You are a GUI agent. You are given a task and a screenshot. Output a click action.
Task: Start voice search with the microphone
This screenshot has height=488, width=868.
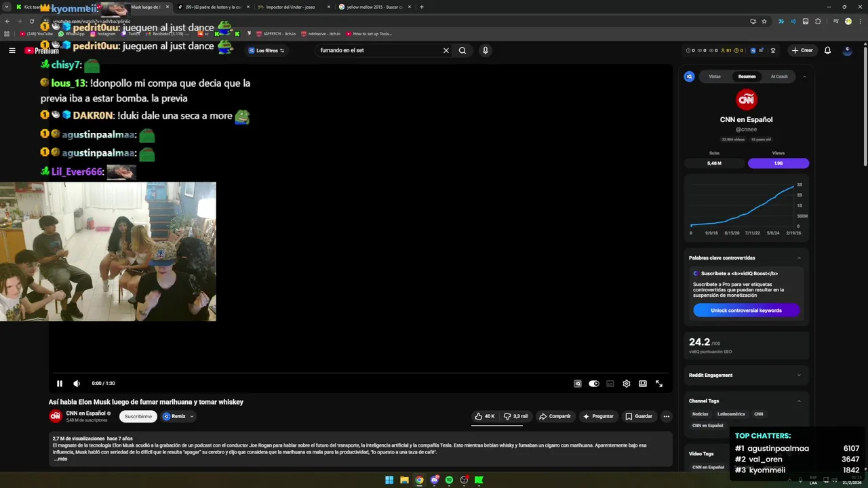(485, 50)
